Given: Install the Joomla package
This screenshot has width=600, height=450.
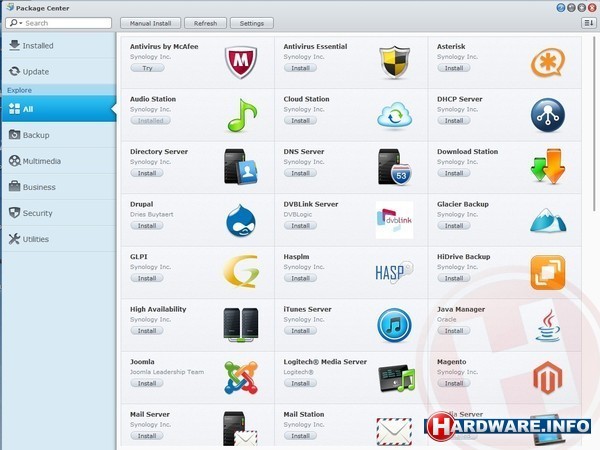Looking at the screenshot, I should [x=147, y=383].
